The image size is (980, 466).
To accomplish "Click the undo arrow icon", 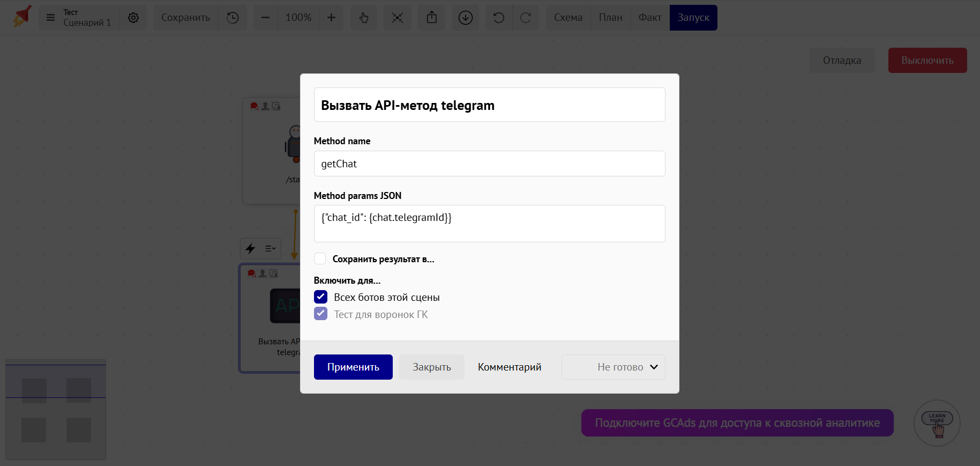I will [499, 18].
